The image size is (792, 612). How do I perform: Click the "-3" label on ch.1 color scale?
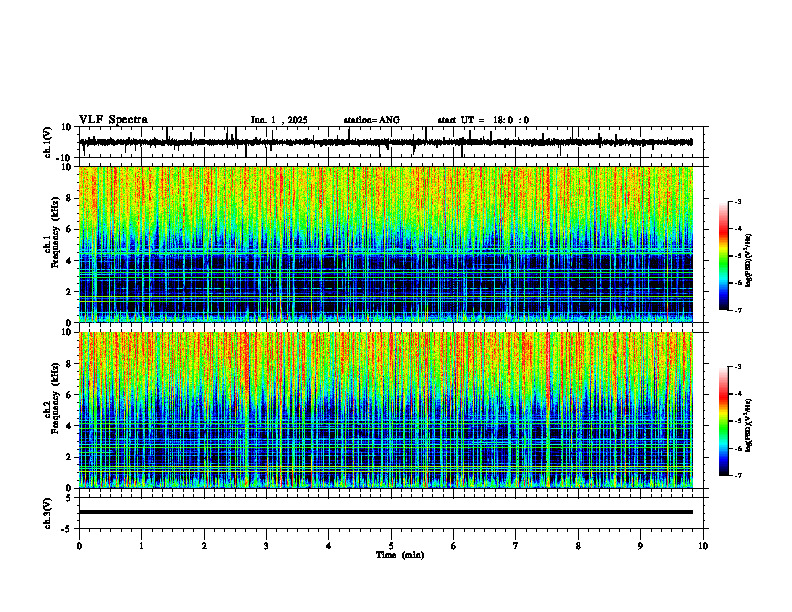(738, 201)
